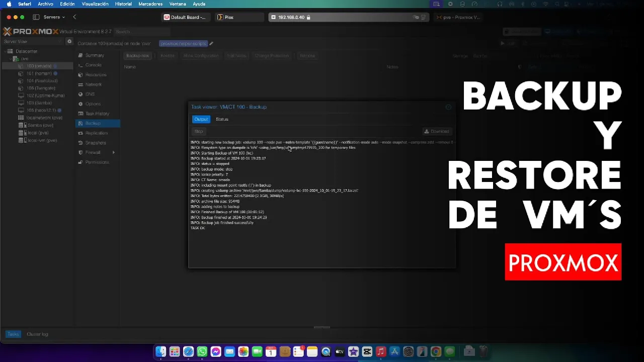Open Finder from the Dock

click(x=161, y=351)
